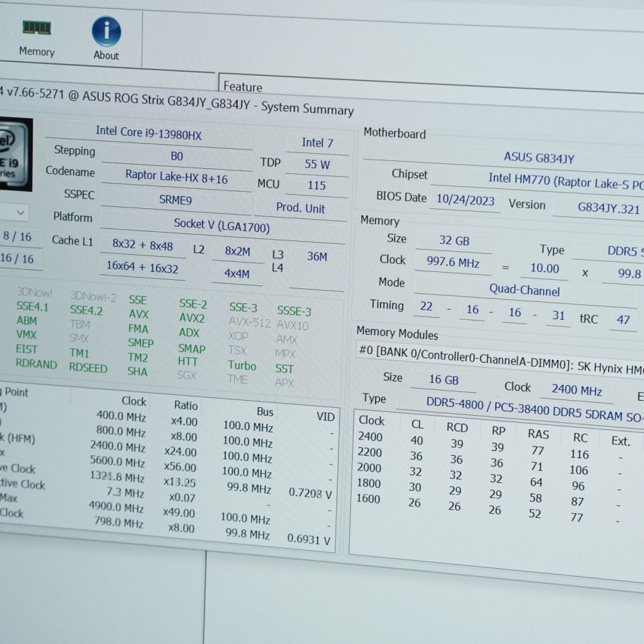This screenshot has height=644, width=644.
Task: Select memory clock value 997.6 MHz
Action: click(x=453, y=262)
